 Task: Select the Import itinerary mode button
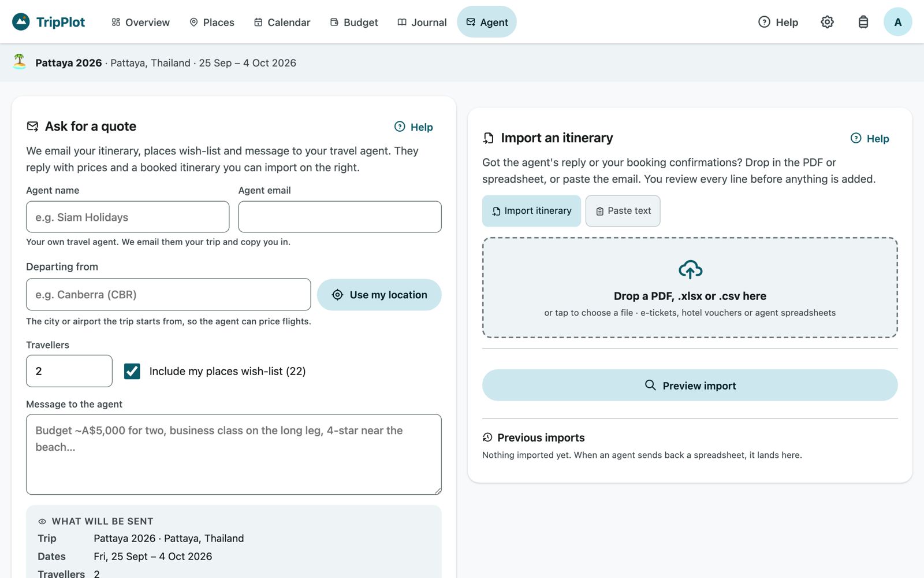531,211
